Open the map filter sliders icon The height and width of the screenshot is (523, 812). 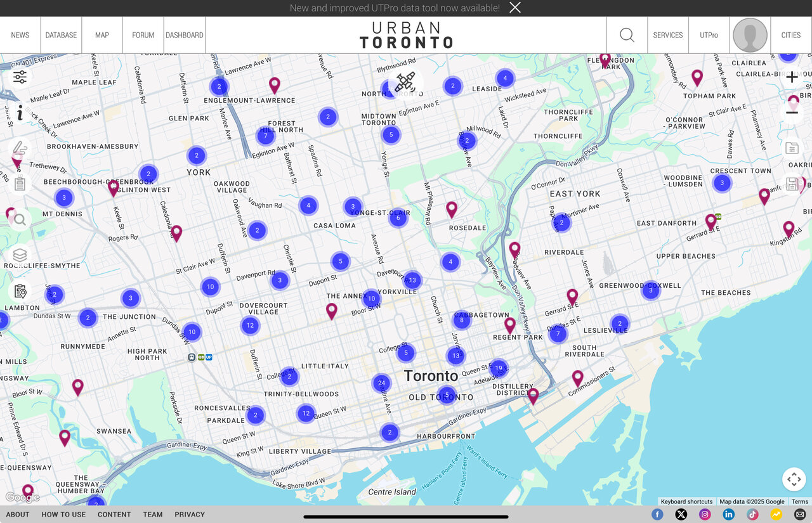20,77
